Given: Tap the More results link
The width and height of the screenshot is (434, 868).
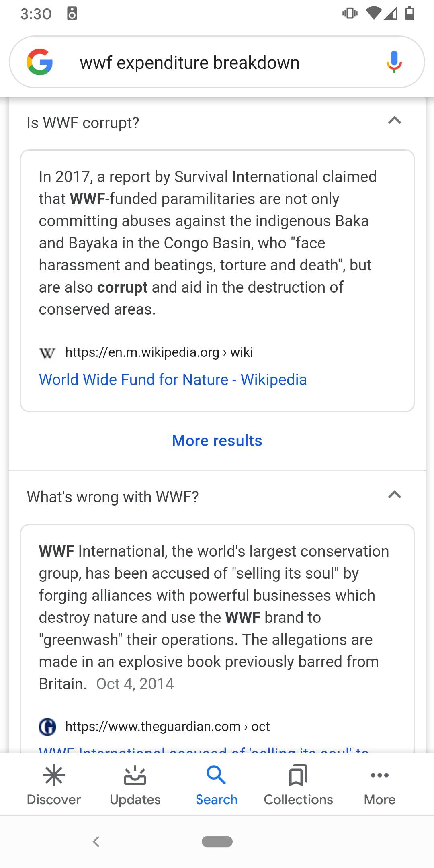Looking at the screenshot, I should tap(217, 441).
